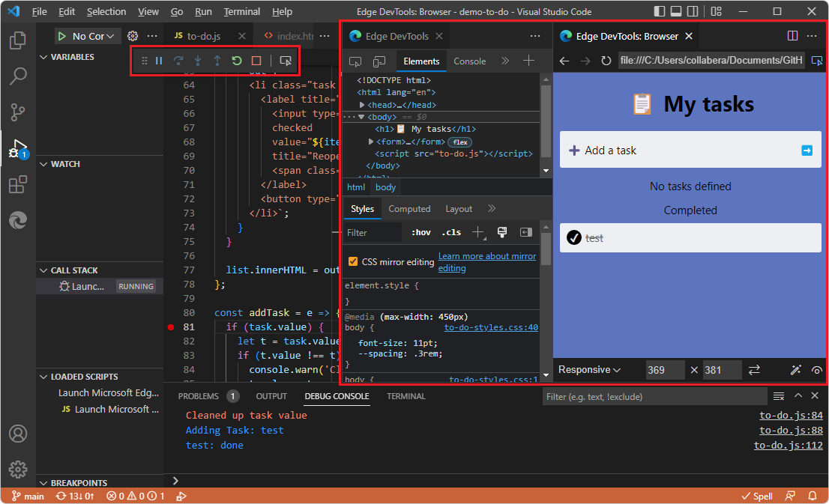Open the Terminal menu

pyautogui.click(x=241, y=11)
